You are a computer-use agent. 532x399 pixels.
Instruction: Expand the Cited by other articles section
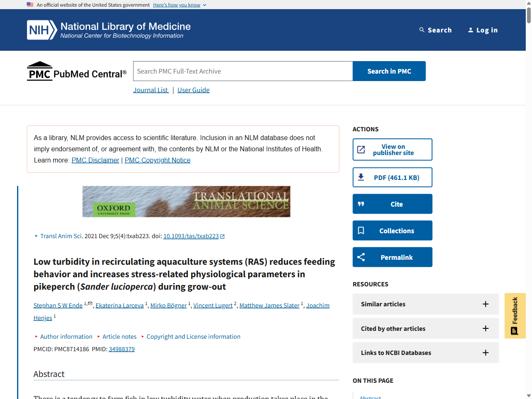485,328
